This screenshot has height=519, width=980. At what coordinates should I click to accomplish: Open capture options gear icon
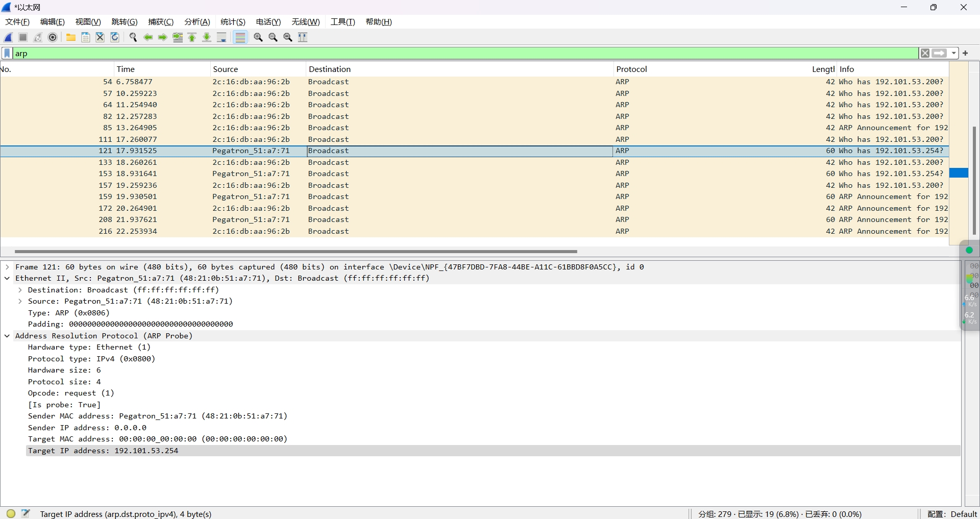tap(53, 37)
